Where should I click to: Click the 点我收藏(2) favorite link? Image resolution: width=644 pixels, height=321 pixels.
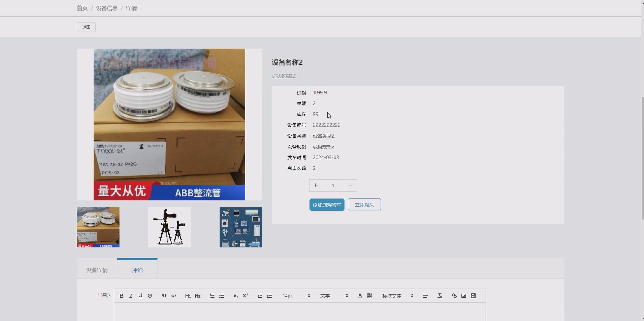pos(284,76)
